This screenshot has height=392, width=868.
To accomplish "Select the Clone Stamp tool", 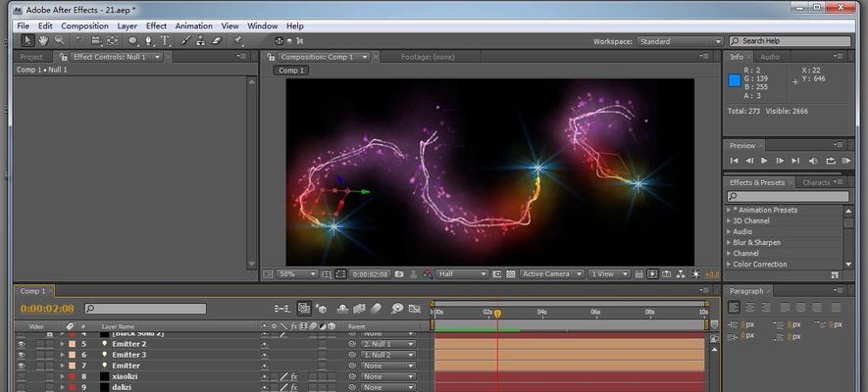I will click(x=201, y=40).
